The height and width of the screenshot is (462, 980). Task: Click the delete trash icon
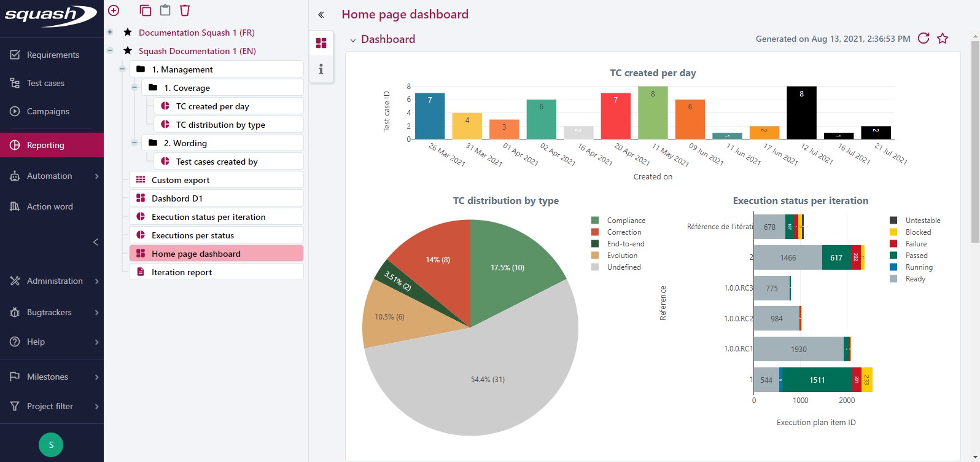pyautogui.click(x=185, y=10)
